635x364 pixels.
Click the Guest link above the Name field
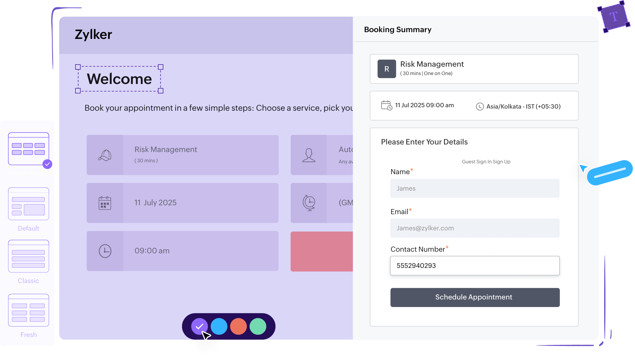(468, 161)
